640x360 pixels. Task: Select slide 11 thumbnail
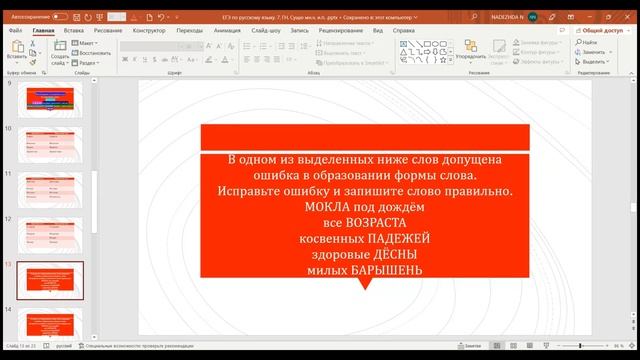point(50,190)
